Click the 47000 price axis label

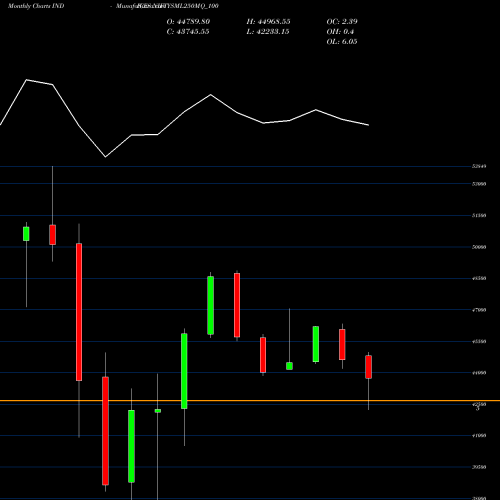479,310
